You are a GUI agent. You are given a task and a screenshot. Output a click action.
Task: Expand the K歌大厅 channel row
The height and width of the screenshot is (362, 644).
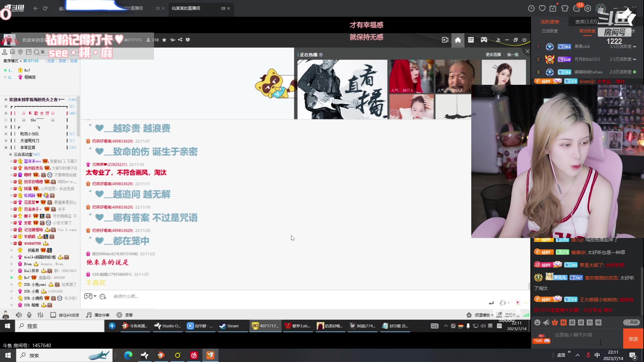(6, 113)
